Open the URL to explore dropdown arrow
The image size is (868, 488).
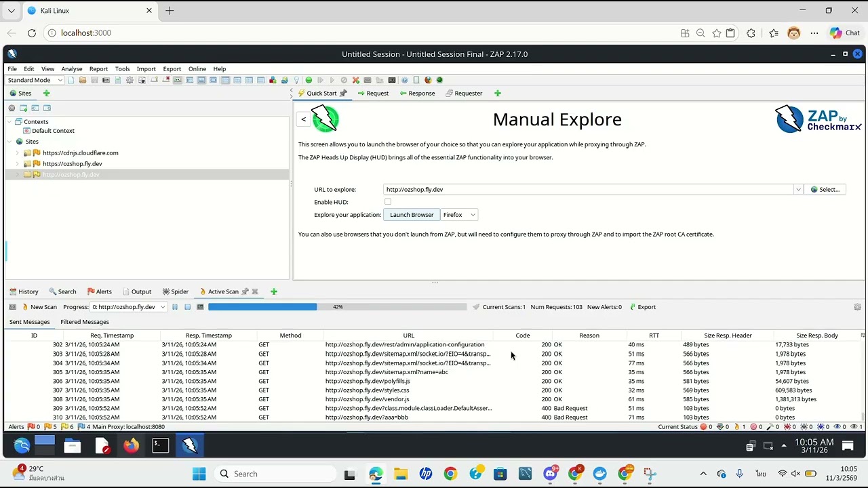[x=798, y=190]
